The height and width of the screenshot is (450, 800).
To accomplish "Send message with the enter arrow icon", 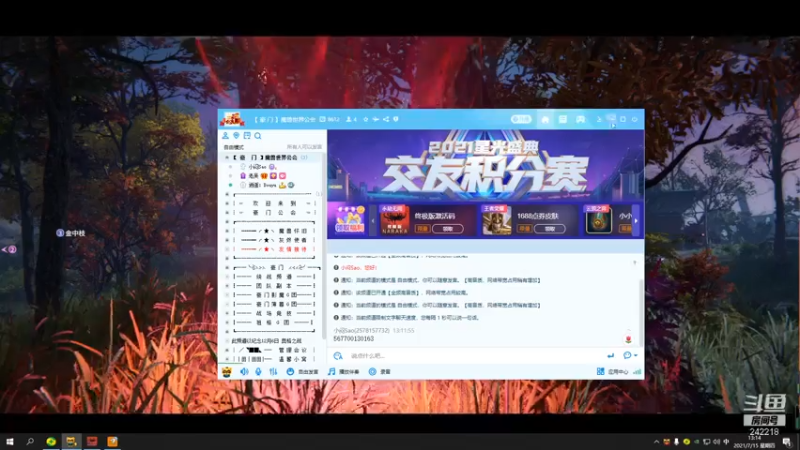I will click(x=611, y=356).
